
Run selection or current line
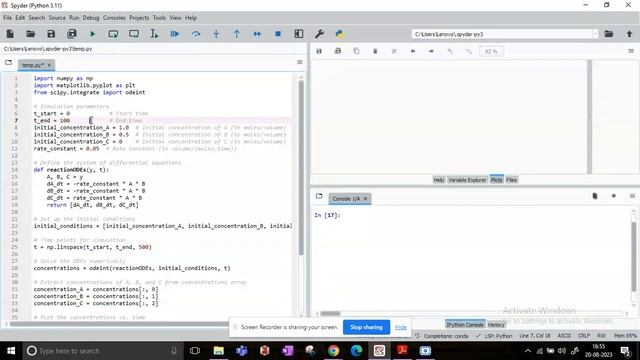coord(154,34)
